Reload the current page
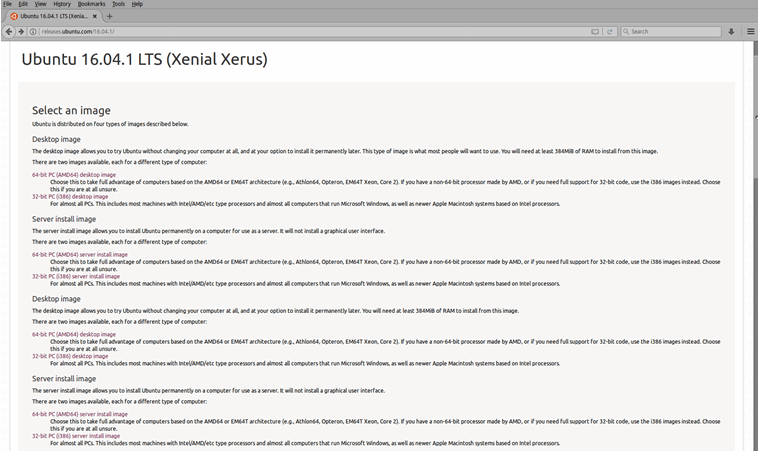758x451 pixels. (610, 31)
